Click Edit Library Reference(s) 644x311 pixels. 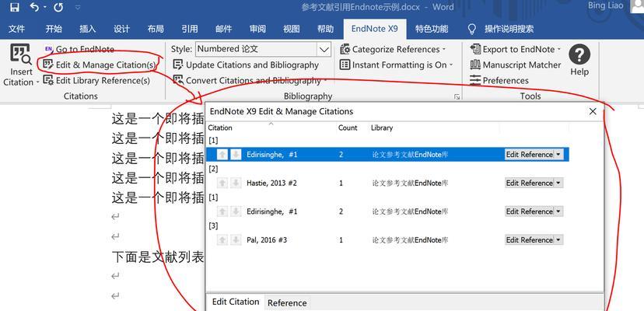pyautogui.click(x=96, y=81)
